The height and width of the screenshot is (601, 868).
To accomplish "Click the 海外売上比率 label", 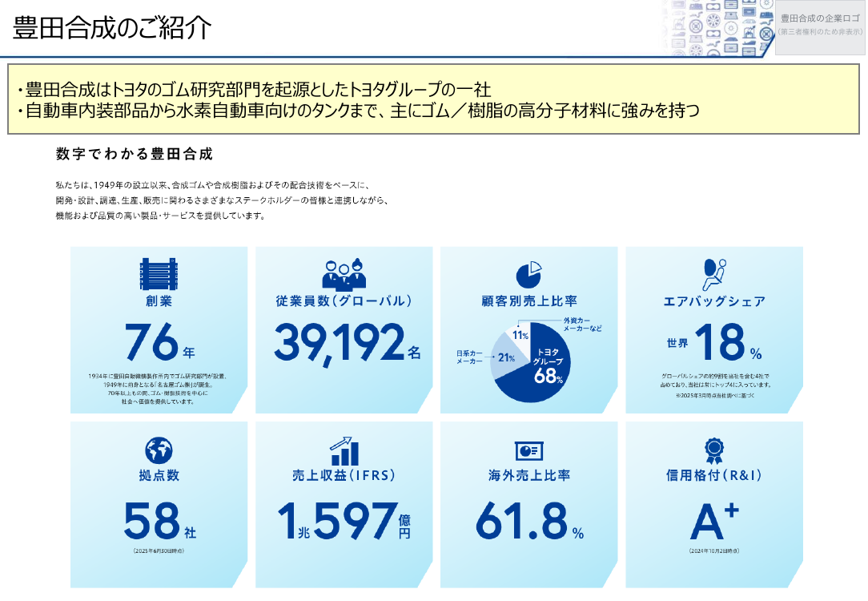I will 529,475.
